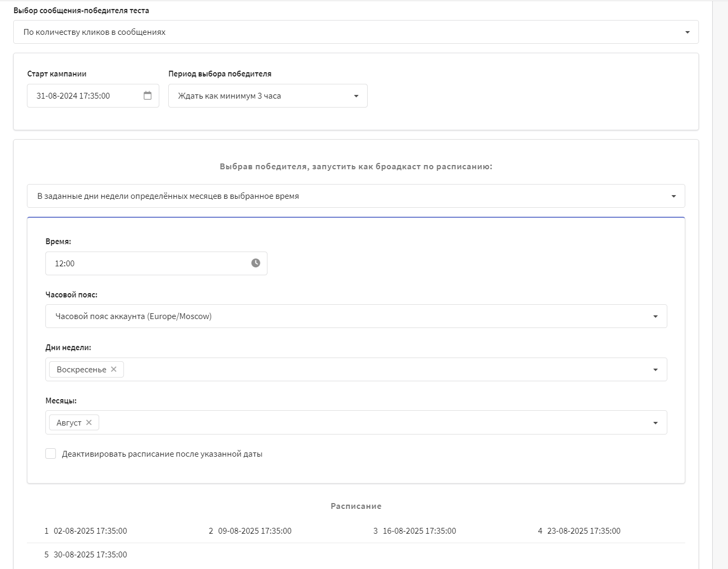Click the Месяцы label

[61, 401]
